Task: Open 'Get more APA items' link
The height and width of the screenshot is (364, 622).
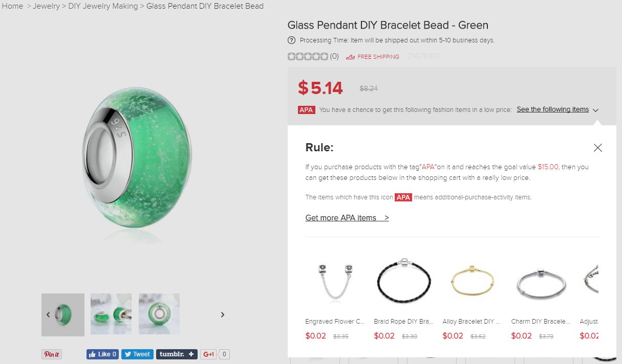Action: coord(347,218)
